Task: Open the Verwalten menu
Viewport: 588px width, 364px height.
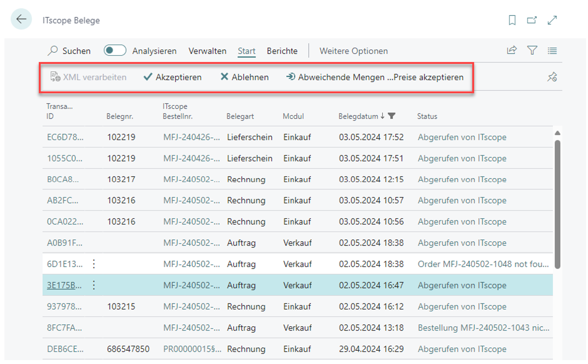Action: click(207, 51)
